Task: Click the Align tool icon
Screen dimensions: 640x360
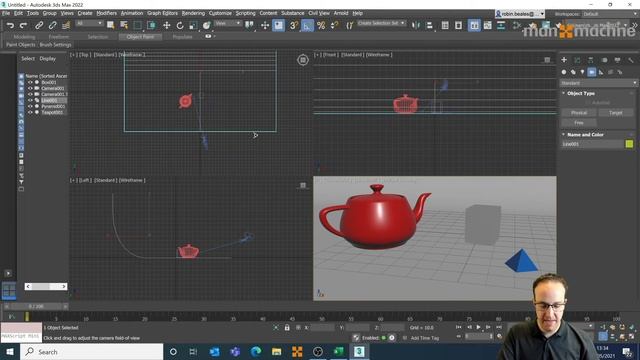Action: pos(429,25)
